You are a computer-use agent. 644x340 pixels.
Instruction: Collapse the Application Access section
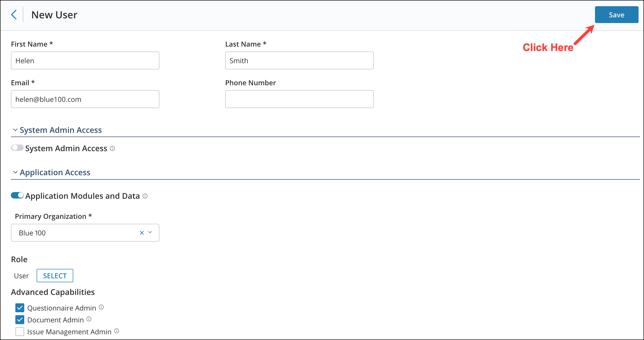point(15,172)
